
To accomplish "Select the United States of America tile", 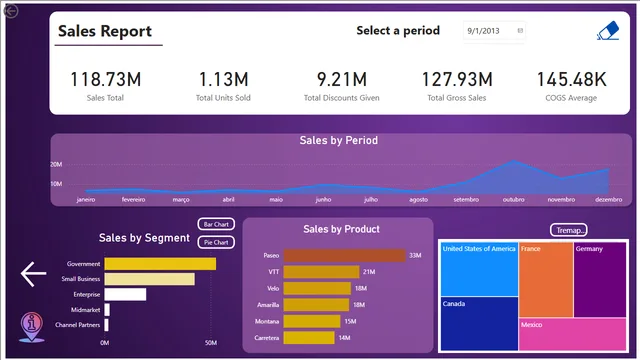I will pyautogui.click(x=479, y=269).
